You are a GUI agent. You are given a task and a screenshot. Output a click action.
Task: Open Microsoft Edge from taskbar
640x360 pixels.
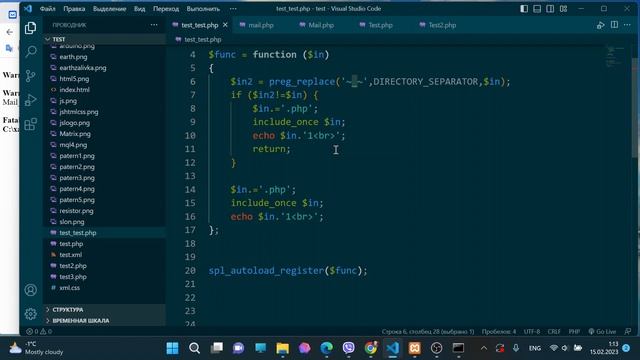pyautogui.click(x=326, y=348)
